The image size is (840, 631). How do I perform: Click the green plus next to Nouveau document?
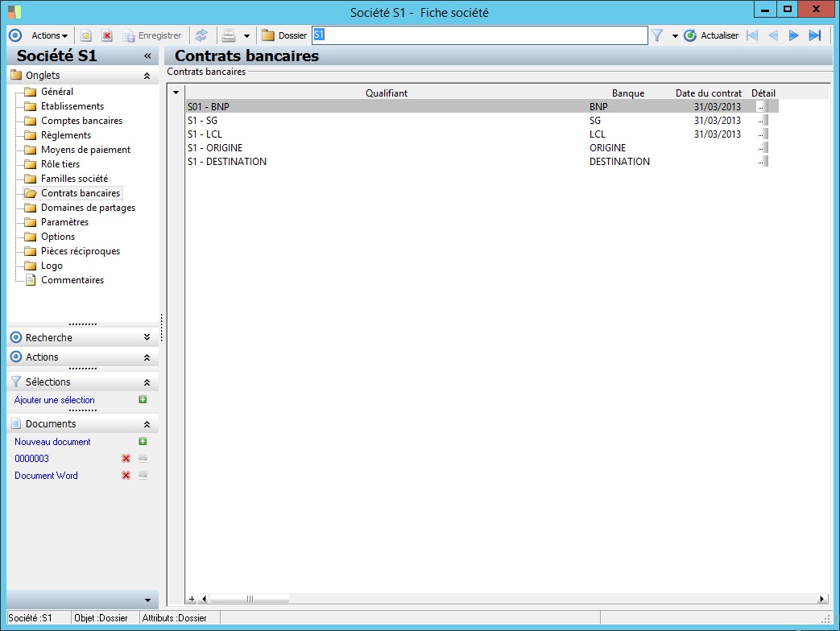tap(143, 441)
